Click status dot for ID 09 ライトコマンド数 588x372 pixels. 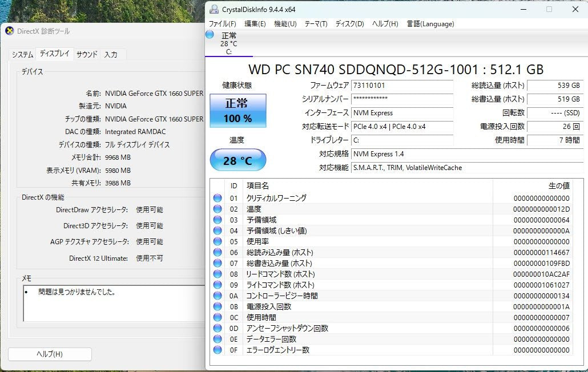218,285
